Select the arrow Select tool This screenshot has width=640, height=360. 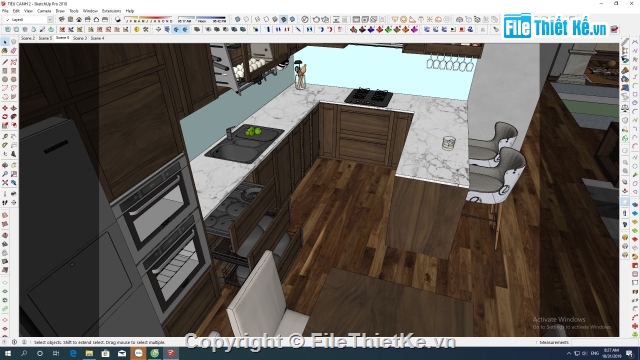click(5, 42)
